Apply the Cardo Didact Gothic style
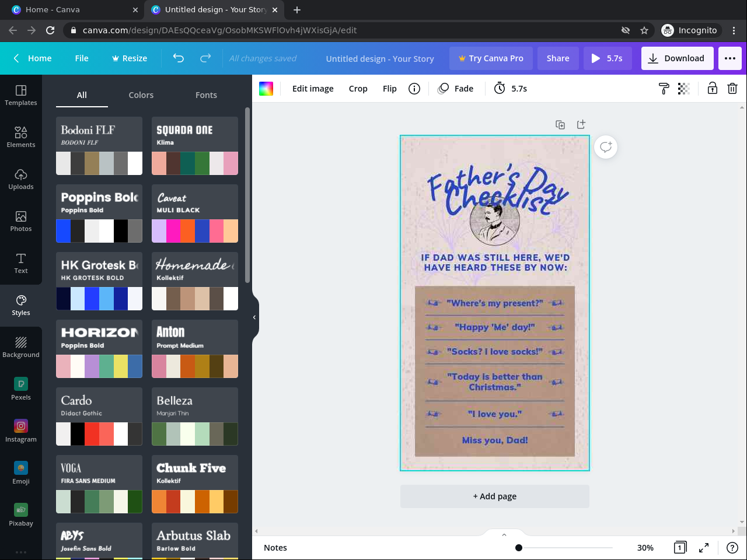This screenshot has width=747, height=560. (99, 416)
